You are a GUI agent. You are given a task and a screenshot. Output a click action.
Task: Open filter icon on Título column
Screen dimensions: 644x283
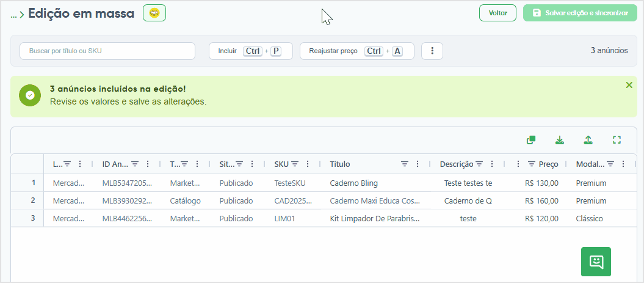(x=405, y=164)
